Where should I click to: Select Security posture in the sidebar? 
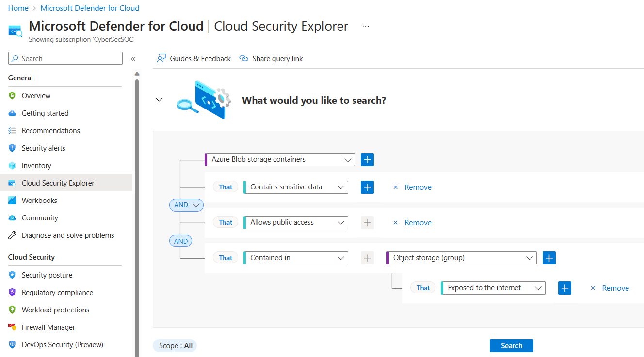[x=47, y=275]
